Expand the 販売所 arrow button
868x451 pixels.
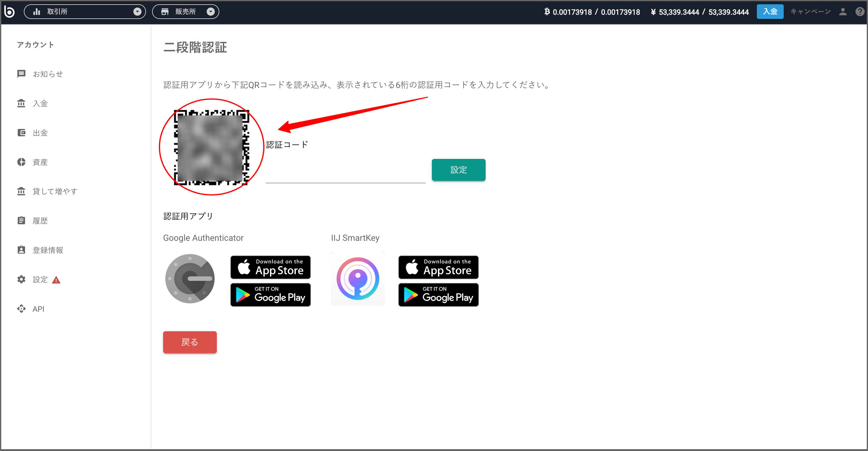tap(211, 12)
